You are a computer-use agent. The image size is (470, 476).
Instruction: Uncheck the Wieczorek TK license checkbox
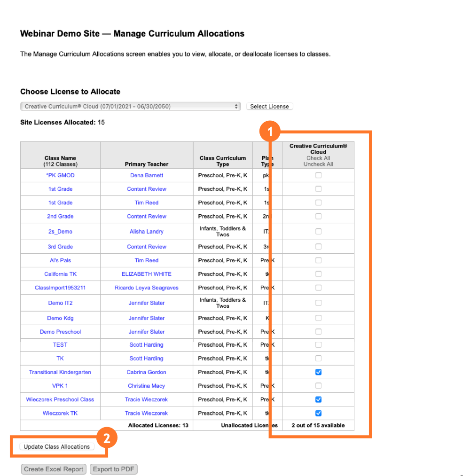point(318,413)
